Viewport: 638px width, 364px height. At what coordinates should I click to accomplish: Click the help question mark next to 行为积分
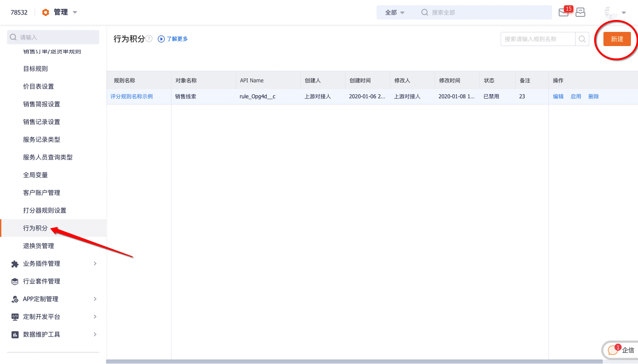[x=149, y=39]
